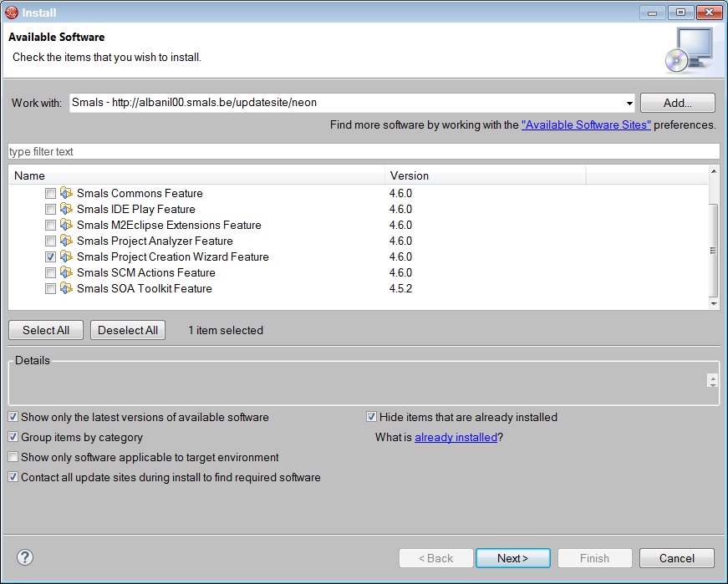Disable Hide items that are already installed

[372, 417]
